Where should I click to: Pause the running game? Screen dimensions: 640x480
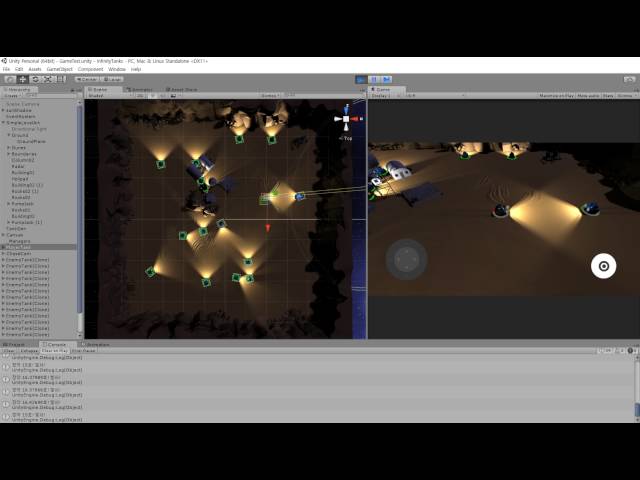tap(373, 79)
